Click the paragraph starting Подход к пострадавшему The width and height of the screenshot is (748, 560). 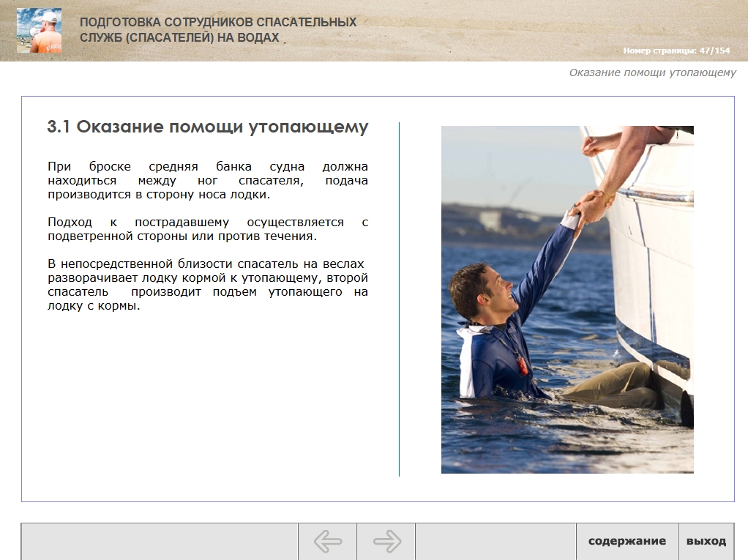click(208, 229)
